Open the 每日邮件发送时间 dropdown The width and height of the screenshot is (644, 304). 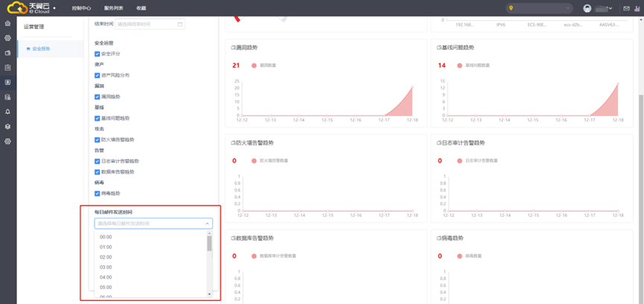(x=153, y=224)
